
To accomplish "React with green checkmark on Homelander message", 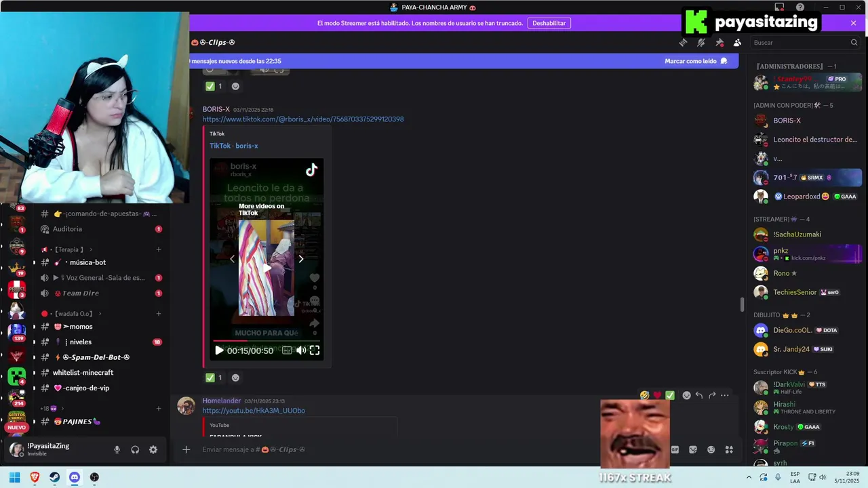I will (x=670, y=395).
